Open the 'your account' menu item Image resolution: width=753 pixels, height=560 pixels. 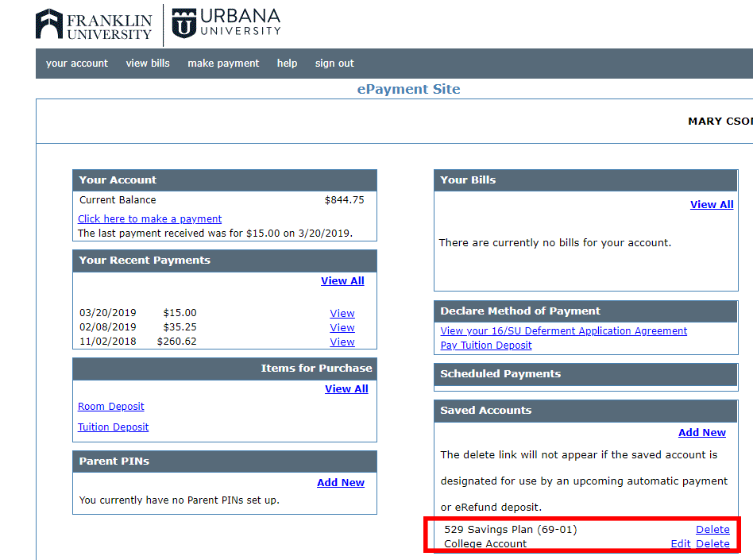point(77,64)
